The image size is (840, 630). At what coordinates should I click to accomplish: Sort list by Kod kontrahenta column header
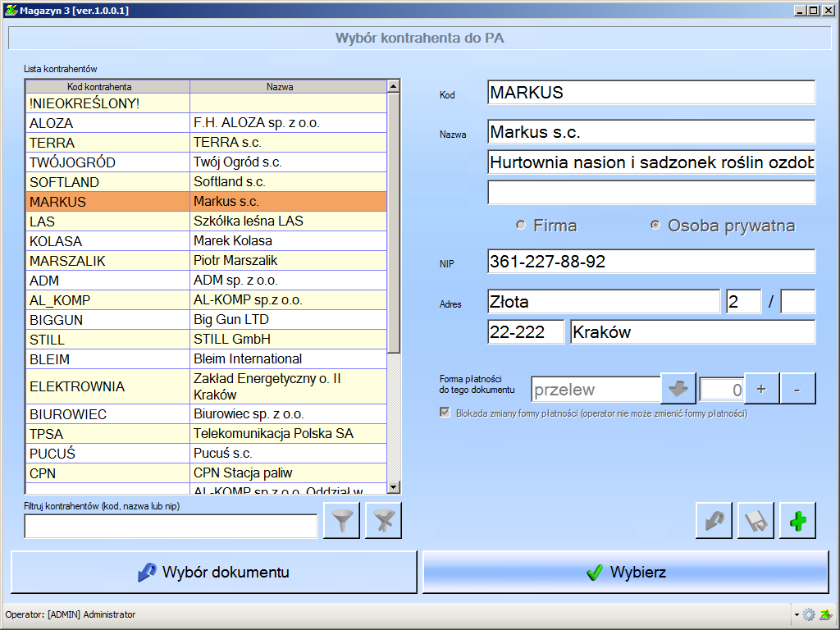pos(107,86)
